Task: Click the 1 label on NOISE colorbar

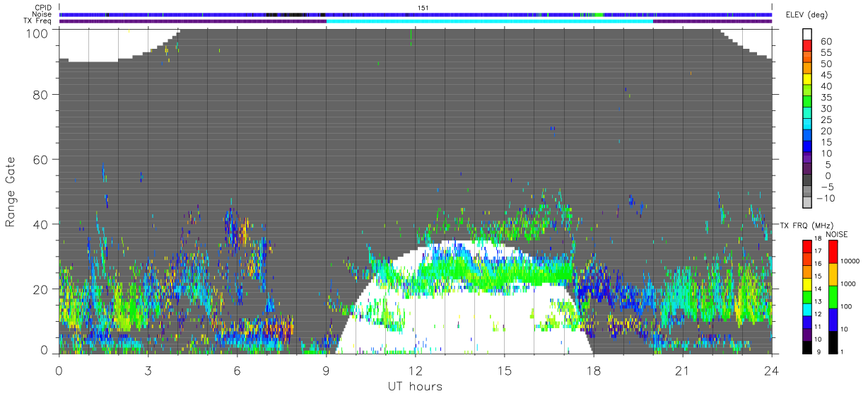Action: point(841,351)
